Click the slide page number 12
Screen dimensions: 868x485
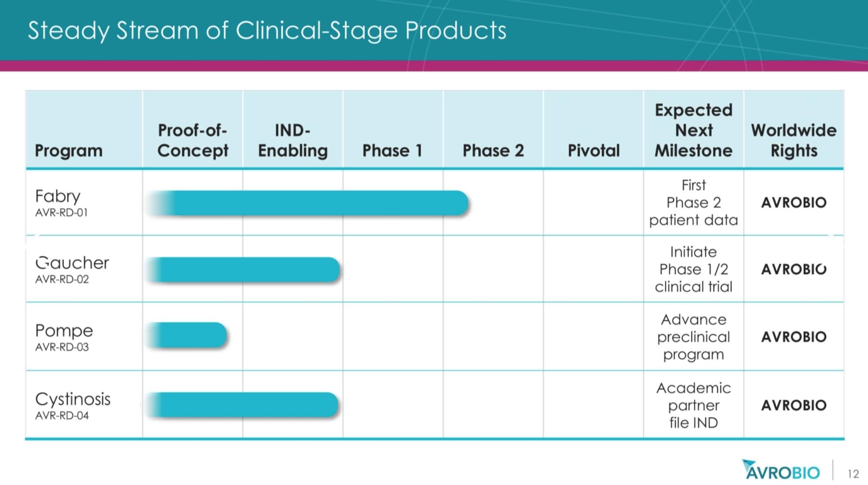tap(853, 474)
